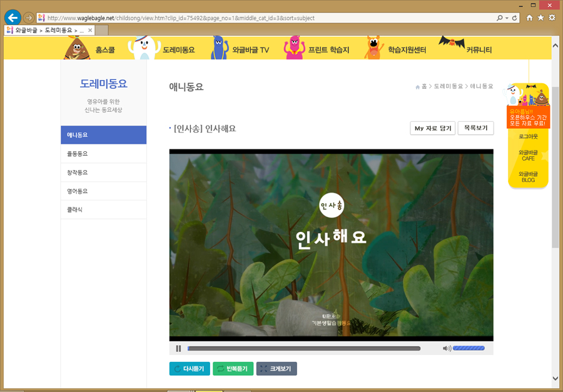Image resolution: width=563 pixels, height=392 pixels.
Task: Select 영어동요 in the sidebar
Action: pyautogui.click(x=103, y=191)
